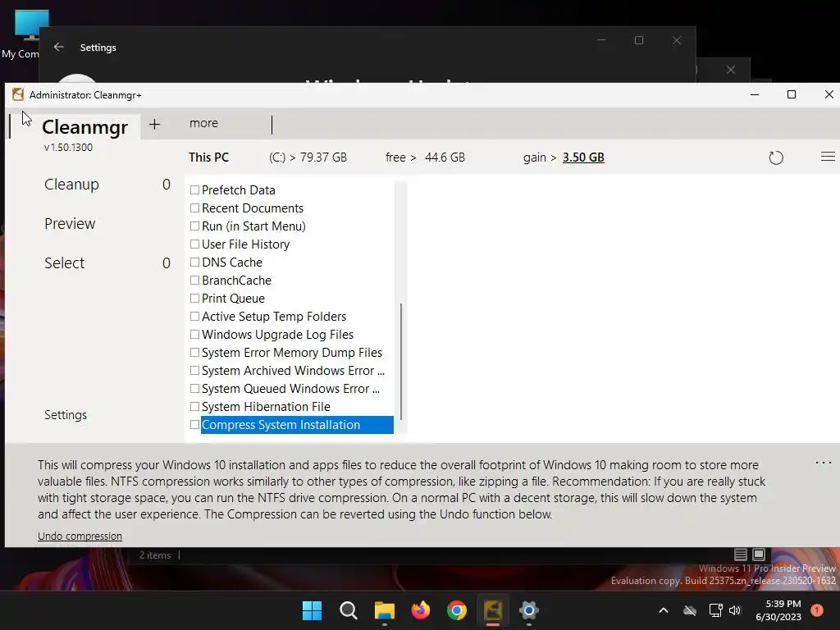Image resolution: width=840 pixels, height=630 pixels.
Task: Check System Archived Windows Error item
Action: (194, 371)
